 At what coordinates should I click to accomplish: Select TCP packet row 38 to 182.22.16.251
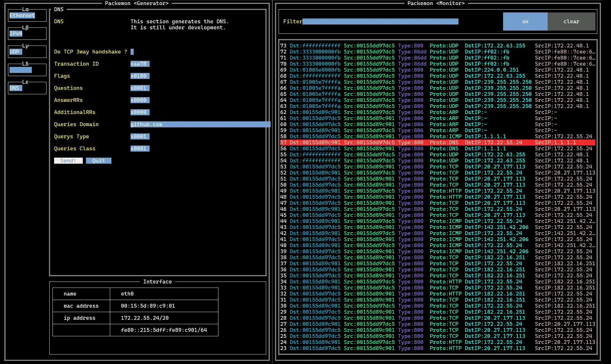pos(438,257)
